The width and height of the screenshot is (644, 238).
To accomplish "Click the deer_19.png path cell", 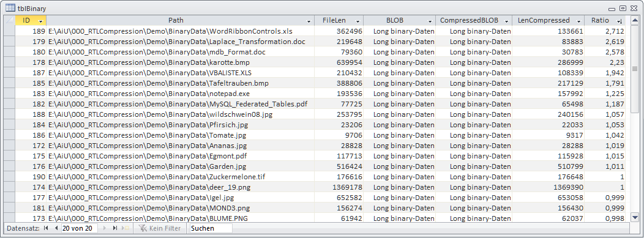I will [x=181, y=187].
